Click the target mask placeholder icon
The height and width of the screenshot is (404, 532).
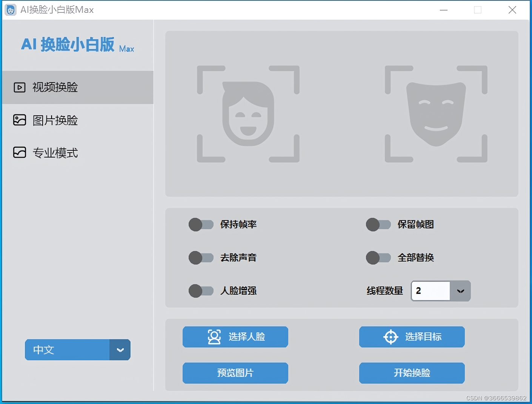(x=436, y=114)
